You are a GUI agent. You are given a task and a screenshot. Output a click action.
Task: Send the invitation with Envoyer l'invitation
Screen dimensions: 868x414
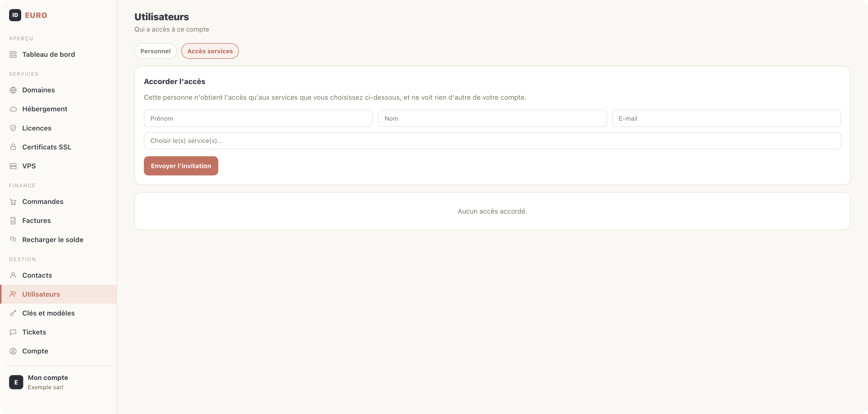[x=181, y=166]
